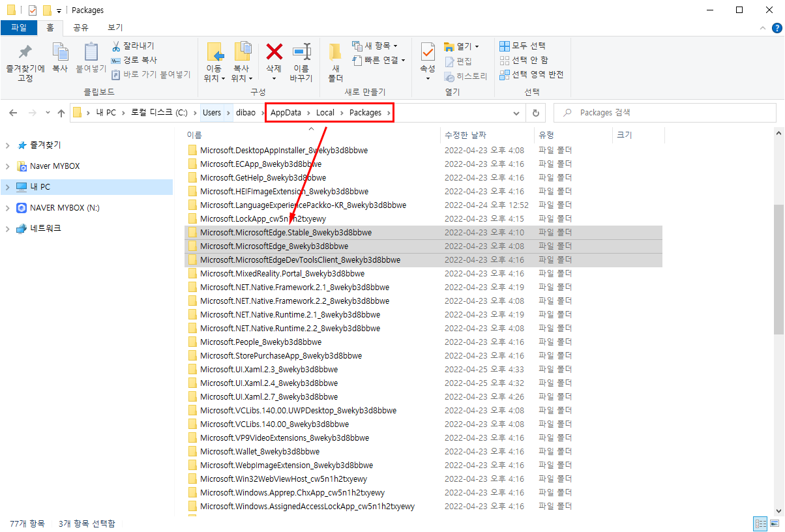Open the 파일 tab
This screenshot has height=532, width=785.
[x=19, y=27]
